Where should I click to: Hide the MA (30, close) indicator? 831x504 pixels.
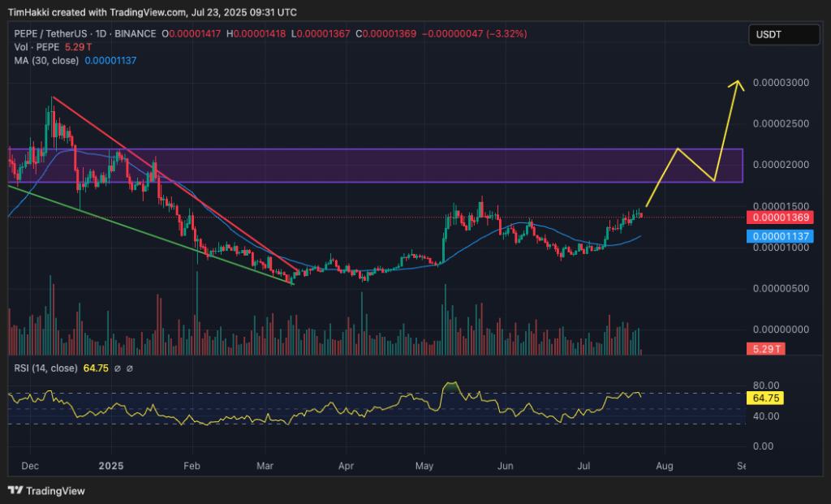click(x=45, y=60)
